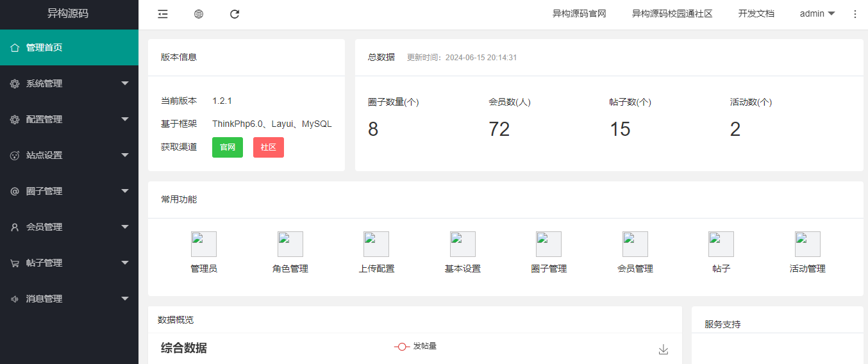Open the 管理员 shortcut icon
This screenshot has height=364, width=868.
pos(204,244)
